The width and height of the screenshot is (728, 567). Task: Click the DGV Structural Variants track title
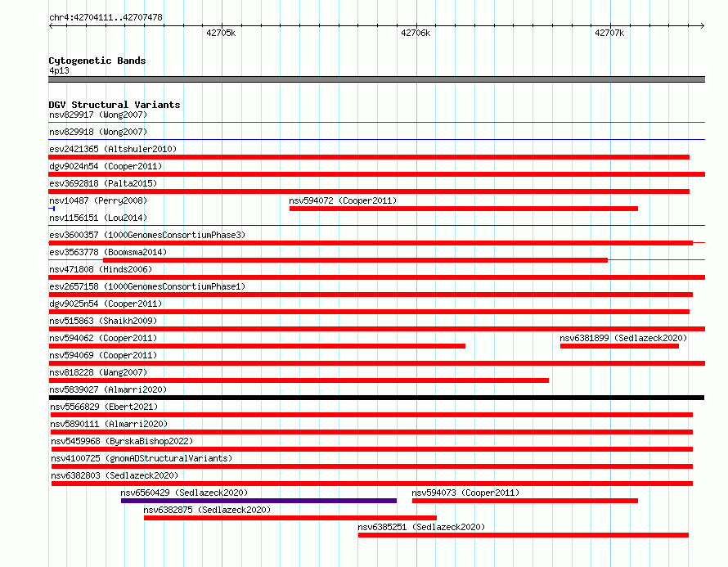(x=115, y=105)
